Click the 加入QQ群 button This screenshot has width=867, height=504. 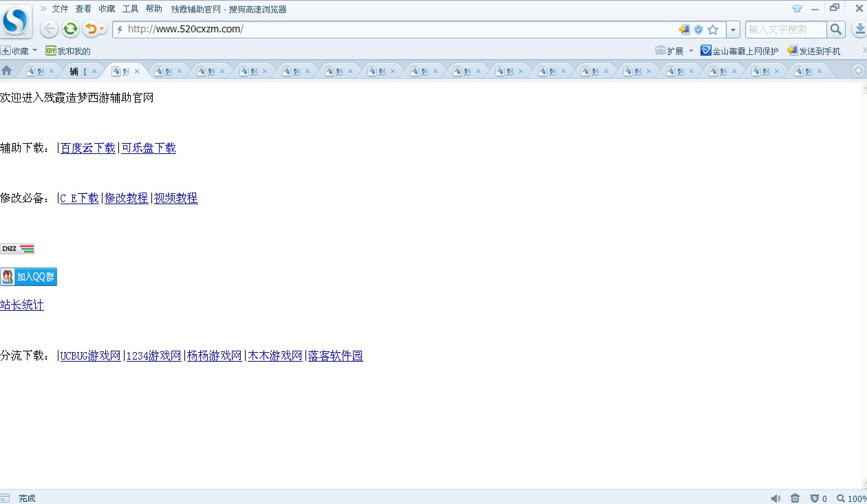click(28, 276)
